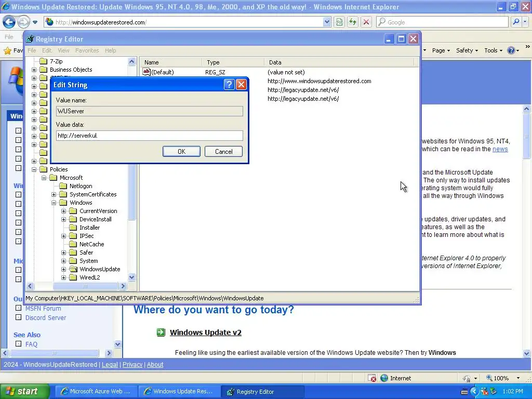Click the Edit String help question-mark button
The width and height of the screenshot is (532, 399).
pos(229,85)
